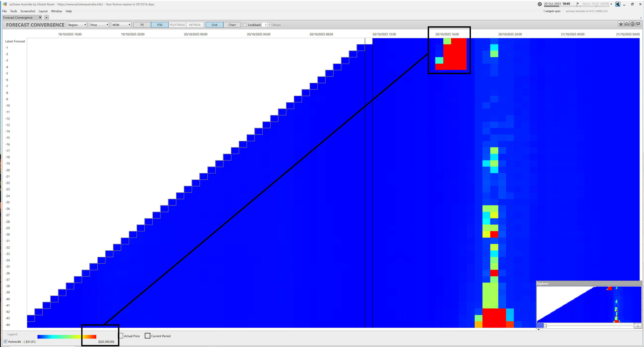Click the clock icon beside date
The height and width of the screenshot is (347, 644).
(540, 4)
